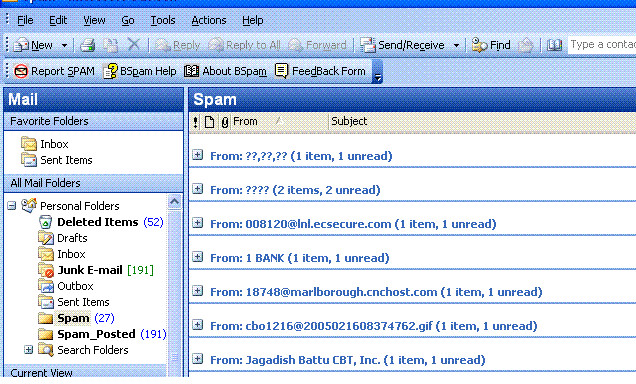The width and height of the screenshot is (636, 384).
Task: Click the Print icon in toolbar
Action: (x=88, y=45)
